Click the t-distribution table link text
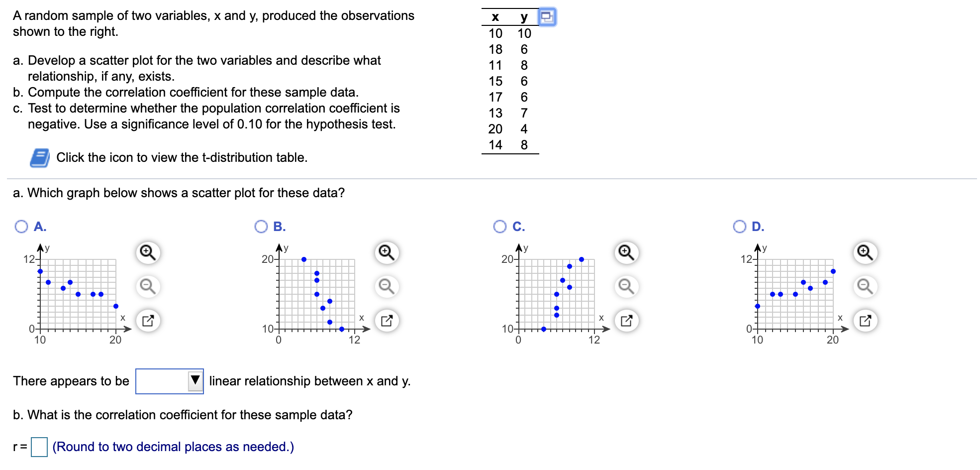 (182, 157)
